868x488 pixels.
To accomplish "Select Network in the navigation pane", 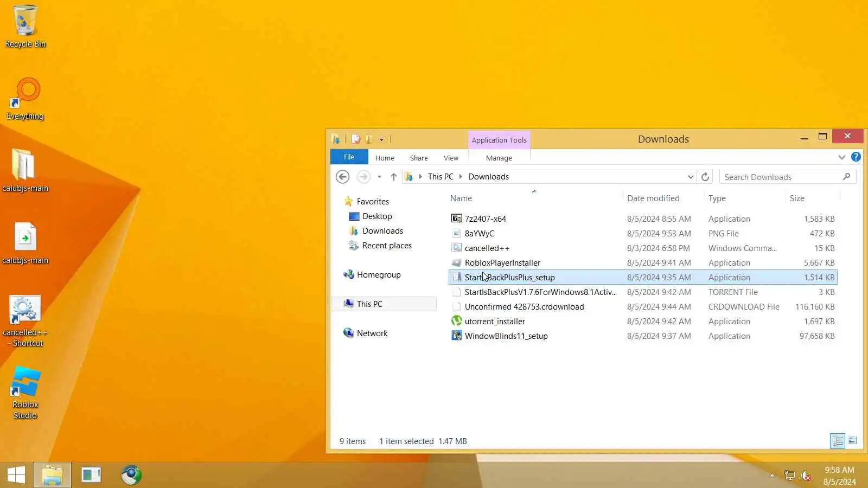I will [372, 333].
